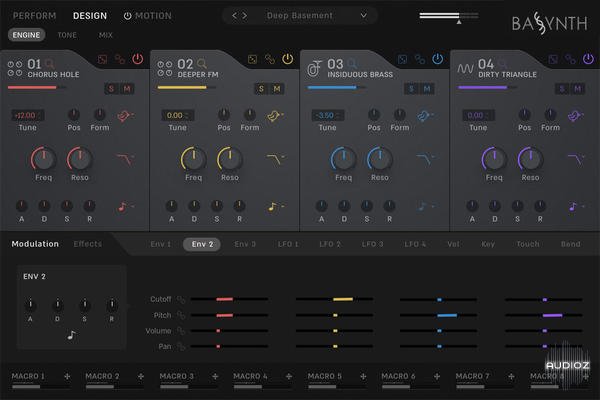This screenshot has width=600, height=400.
Task: Adjust Cutoff modulation slider for yellow layer
Action: pyautogui.click(x=334, y=299)
